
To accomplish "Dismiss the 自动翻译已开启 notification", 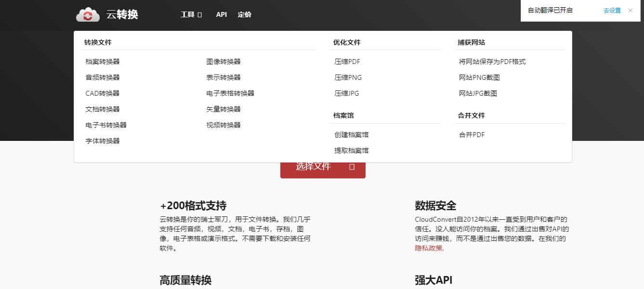I will [x=630, y=10].
